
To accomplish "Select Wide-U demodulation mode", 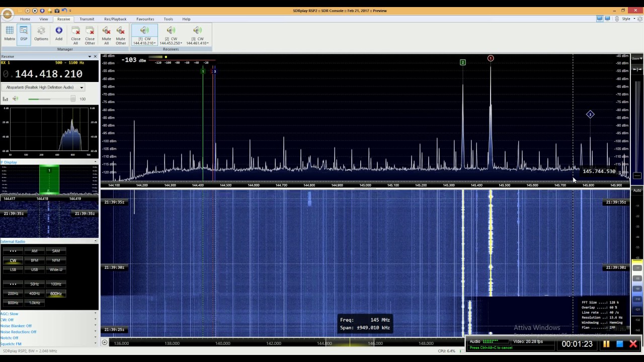I will point(56,269).
